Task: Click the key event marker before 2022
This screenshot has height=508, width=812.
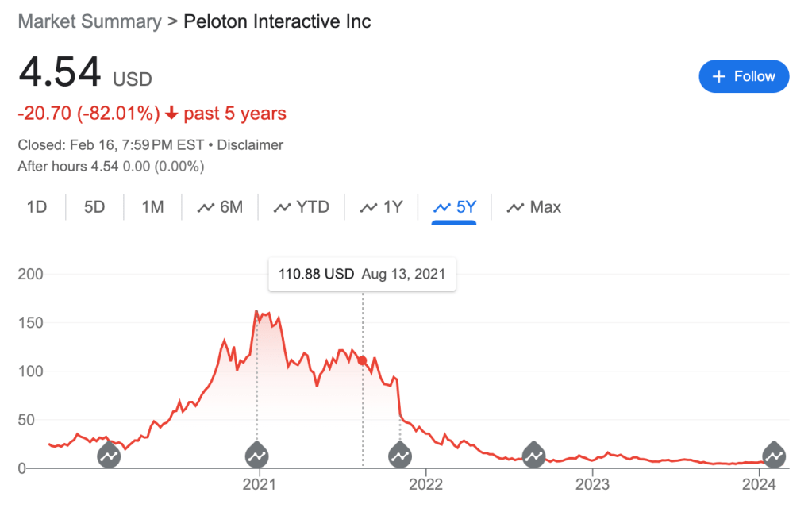Action: point(400,456)
